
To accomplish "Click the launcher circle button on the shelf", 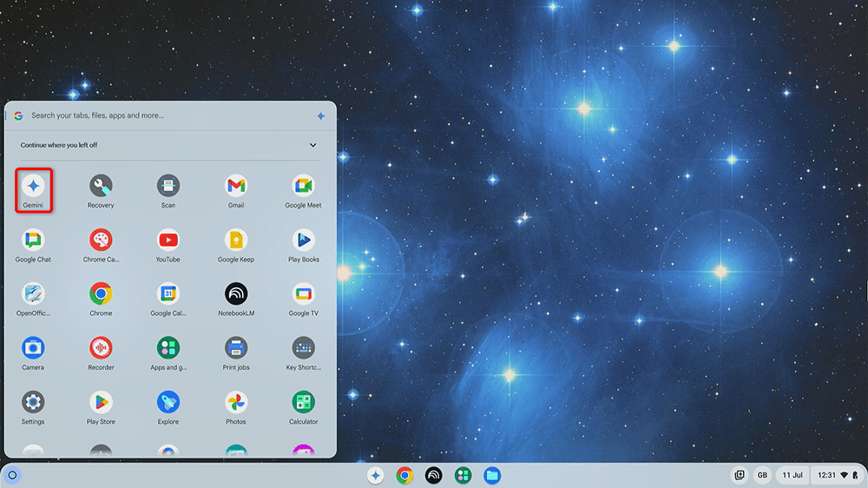I will 13,475.
